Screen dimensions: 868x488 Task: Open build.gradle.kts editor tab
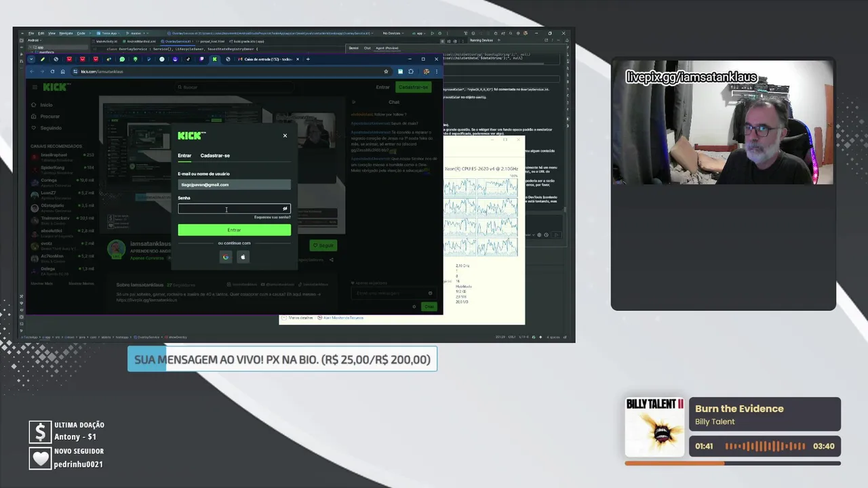click(246, 41)
